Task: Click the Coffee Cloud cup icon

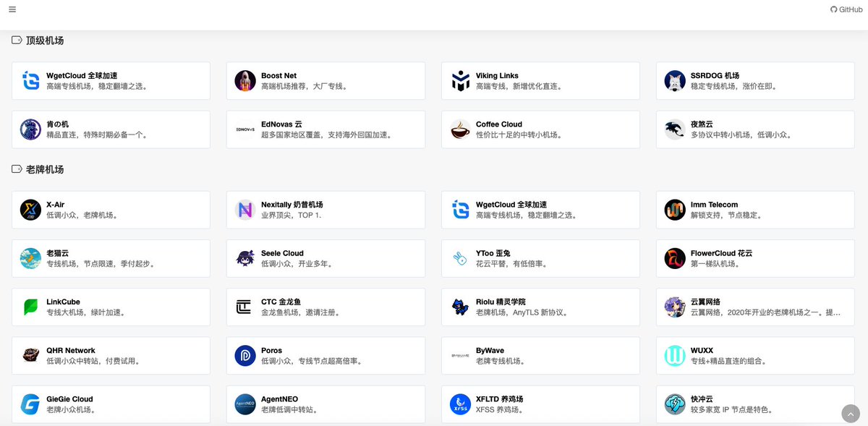Action: pos(460,129)
